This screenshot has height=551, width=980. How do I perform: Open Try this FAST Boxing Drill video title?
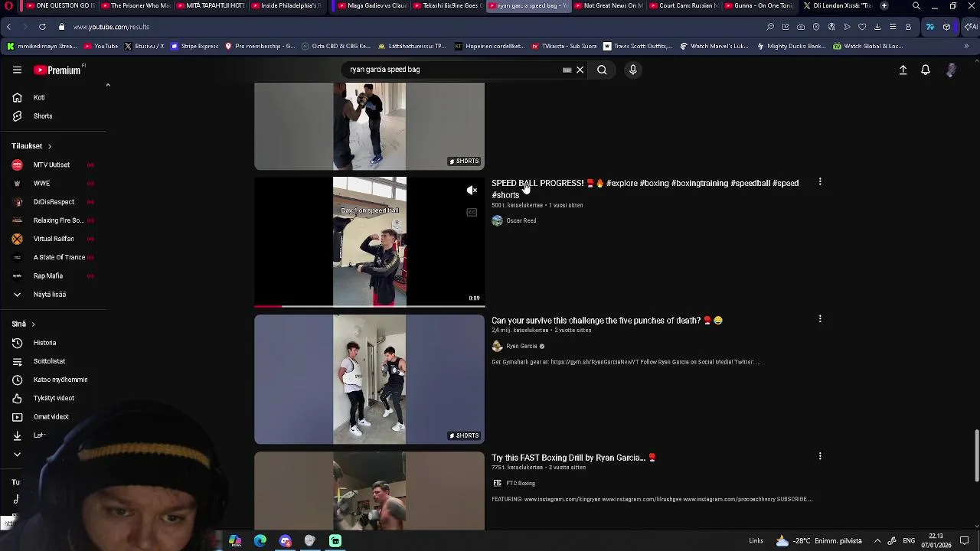click(573, 458)
